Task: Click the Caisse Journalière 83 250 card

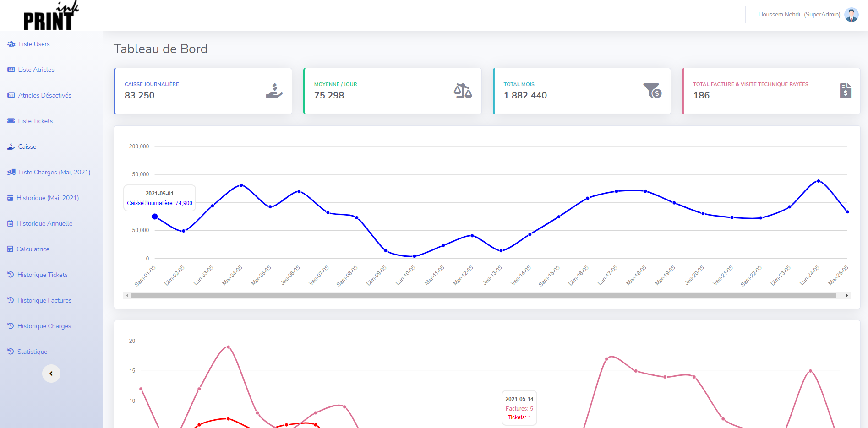Action: point(203,91)
